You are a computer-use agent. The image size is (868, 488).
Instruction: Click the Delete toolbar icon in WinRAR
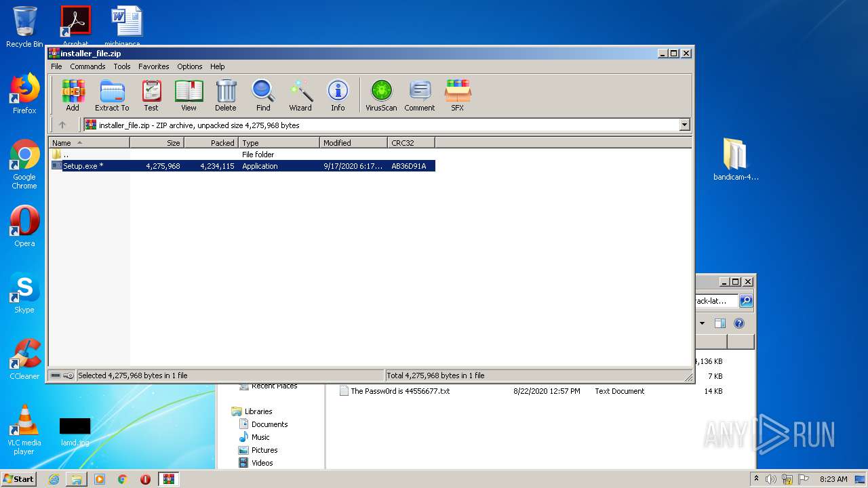pyautogui.click(x=226, y=96)
